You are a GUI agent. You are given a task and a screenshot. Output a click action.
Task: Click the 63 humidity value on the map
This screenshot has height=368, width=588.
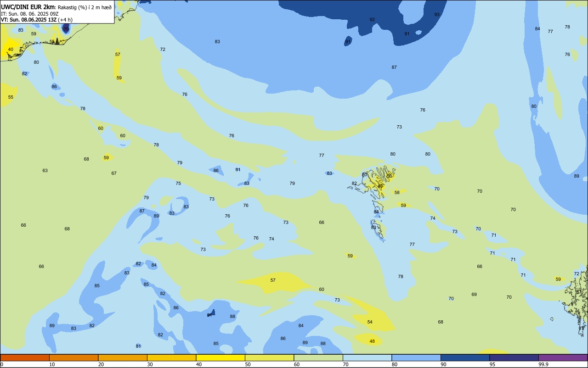45,171
